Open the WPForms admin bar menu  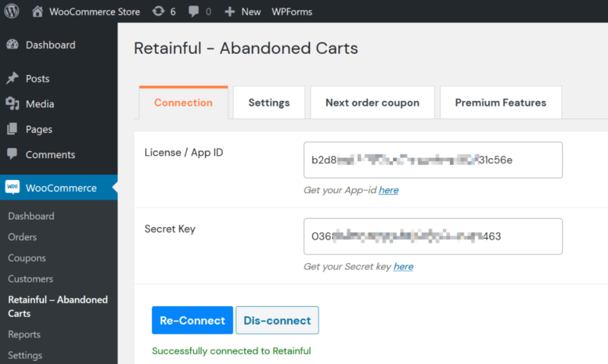tap(292, 12)
